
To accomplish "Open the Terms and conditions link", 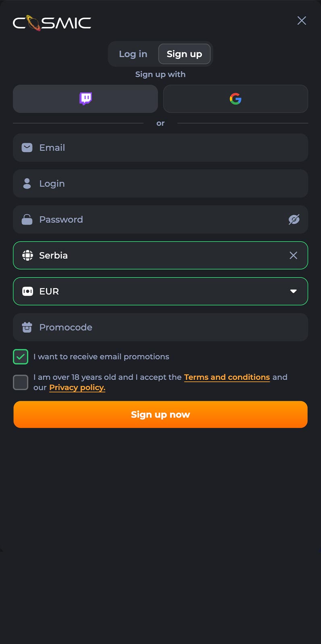I will [x=227, y=377].
